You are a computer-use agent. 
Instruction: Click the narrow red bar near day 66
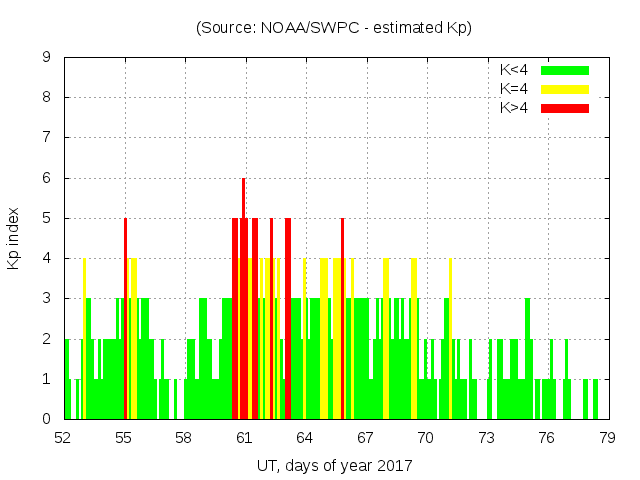342,320
